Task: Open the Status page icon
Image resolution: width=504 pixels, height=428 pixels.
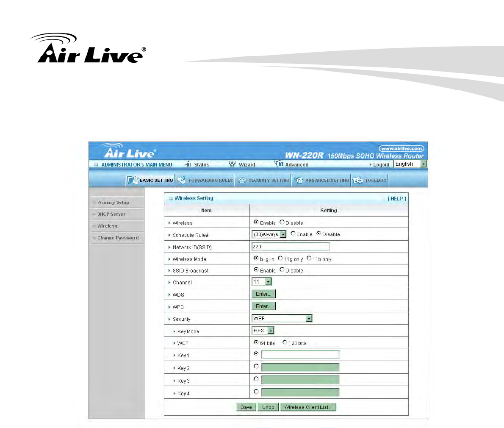Action: [188, 164]
